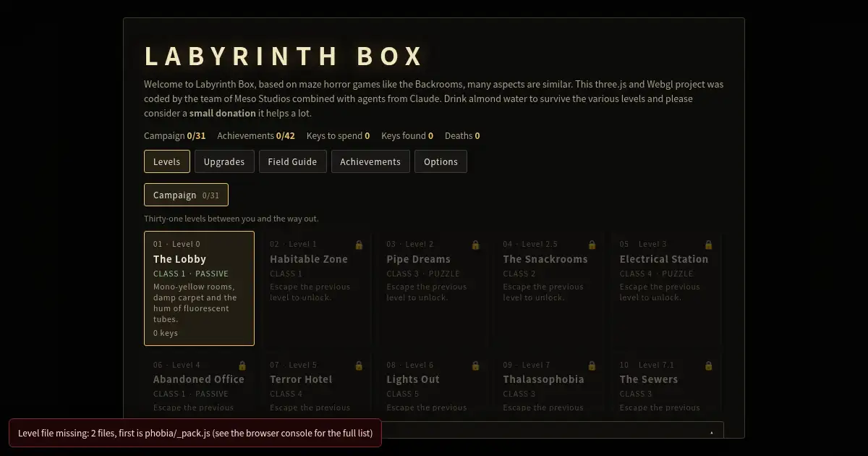Click 'CLASS 4 · PUZZLE' on Electrical Station card

[656, 274]
